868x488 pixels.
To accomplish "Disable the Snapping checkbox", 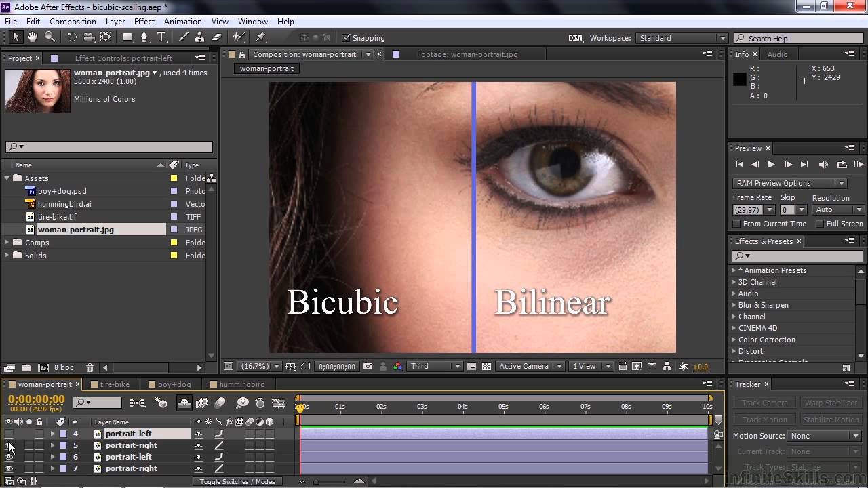I will 347,38.
